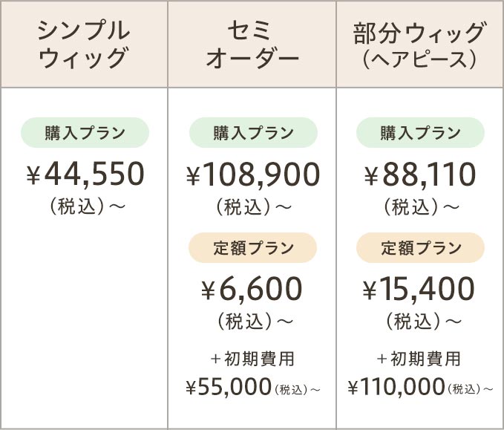Select the ¥6,600 flat-rate price
The image size is (504, 430).
(253, 289)
